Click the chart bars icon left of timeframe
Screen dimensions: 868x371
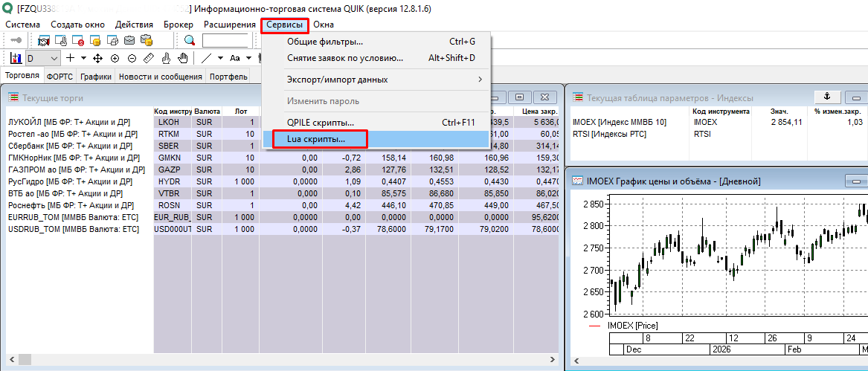[16, 58]
